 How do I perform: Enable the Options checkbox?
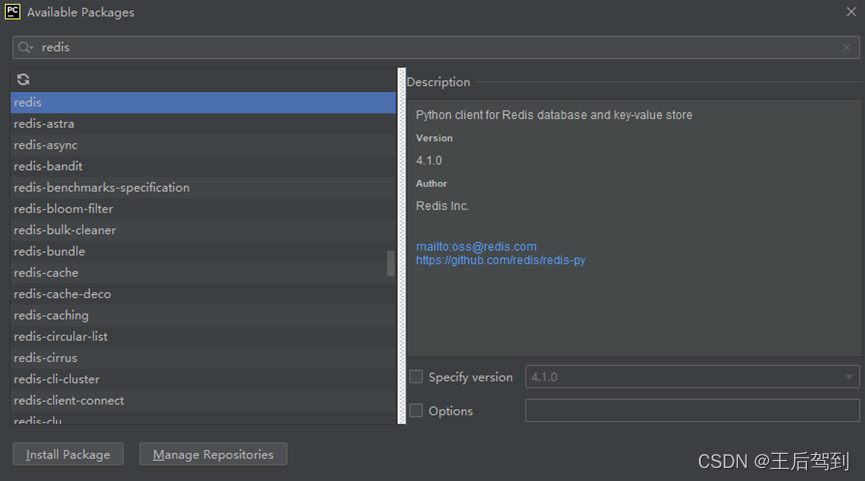(416, 410)
